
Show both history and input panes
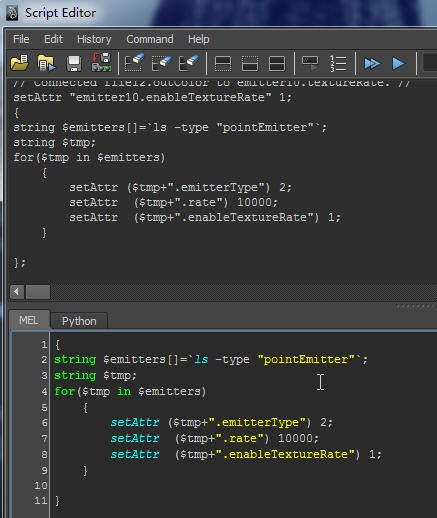click(277, 64)
